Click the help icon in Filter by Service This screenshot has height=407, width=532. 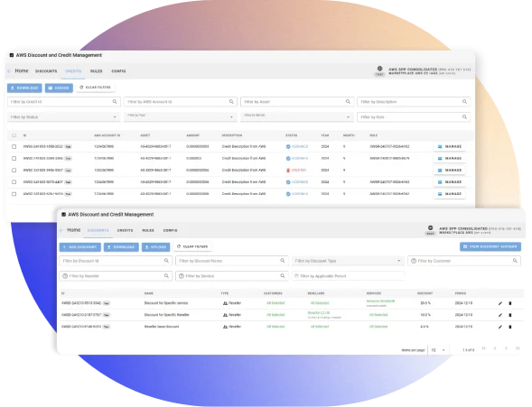pyautogui.click(x=182, y=276)
